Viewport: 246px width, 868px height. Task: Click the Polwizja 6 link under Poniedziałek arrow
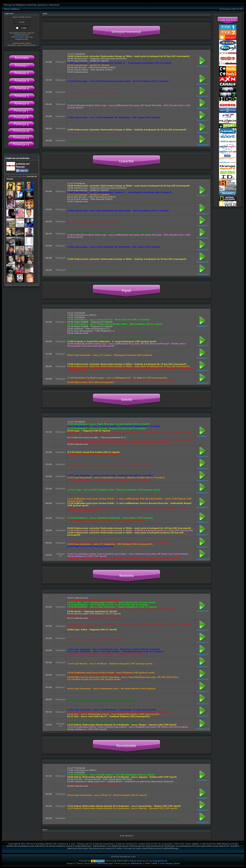tap(202, 822)
